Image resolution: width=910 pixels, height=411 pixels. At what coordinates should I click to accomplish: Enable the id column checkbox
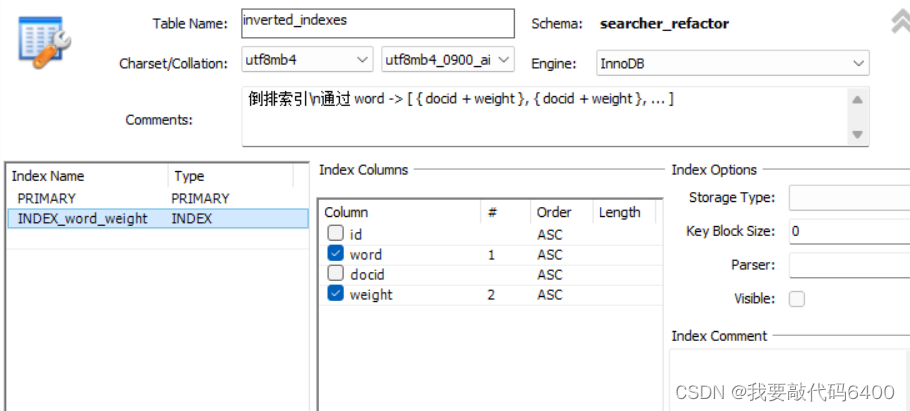coord(335,234)
